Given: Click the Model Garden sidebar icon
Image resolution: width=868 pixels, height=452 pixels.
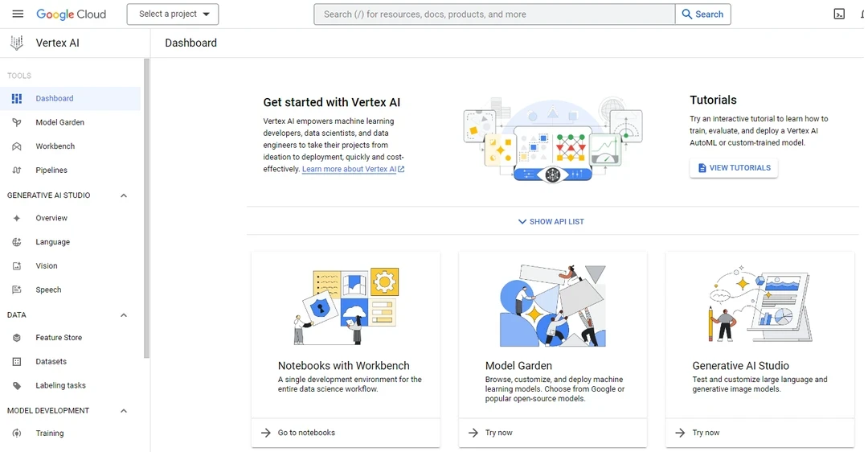Looking at the screenshot, I should pos(17,122).
